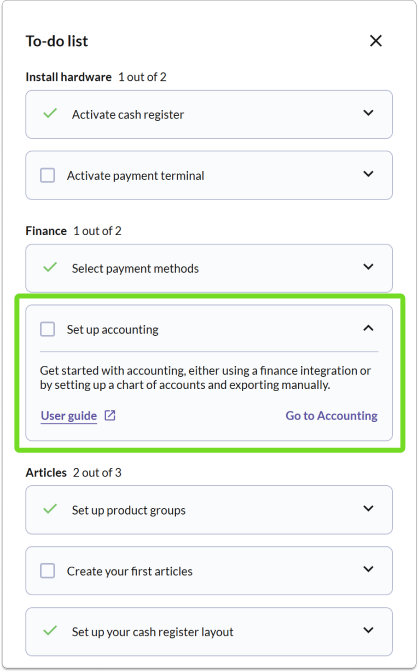Expand Create your first articles chevron
The image size is (419, 672).
coord(368,570)
